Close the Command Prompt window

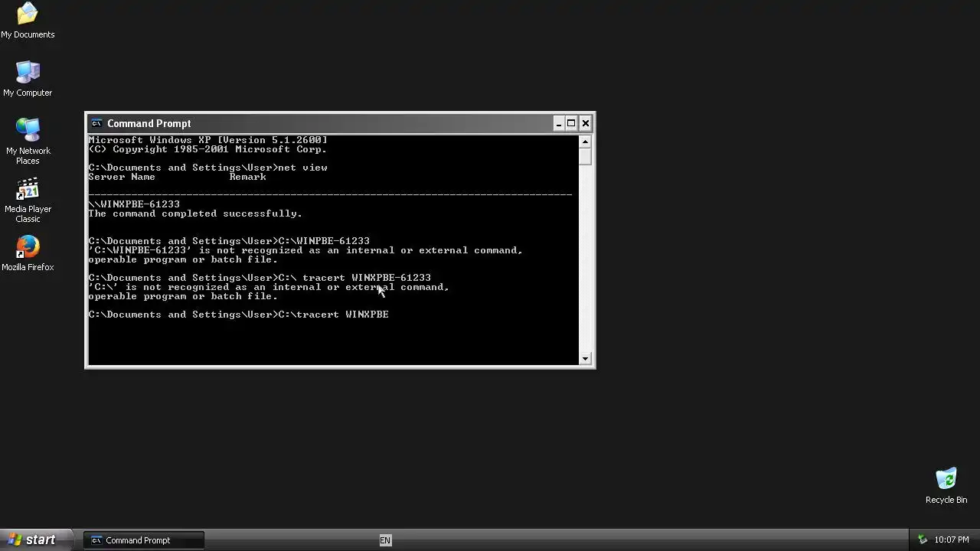click(586, 123)
